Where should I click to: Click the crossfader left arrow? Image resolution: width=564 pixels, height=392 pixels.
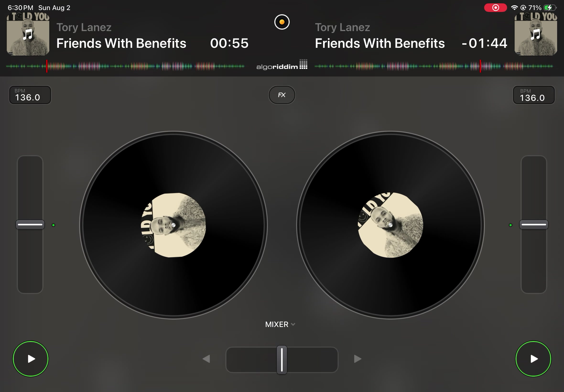(x=206, y=359)
